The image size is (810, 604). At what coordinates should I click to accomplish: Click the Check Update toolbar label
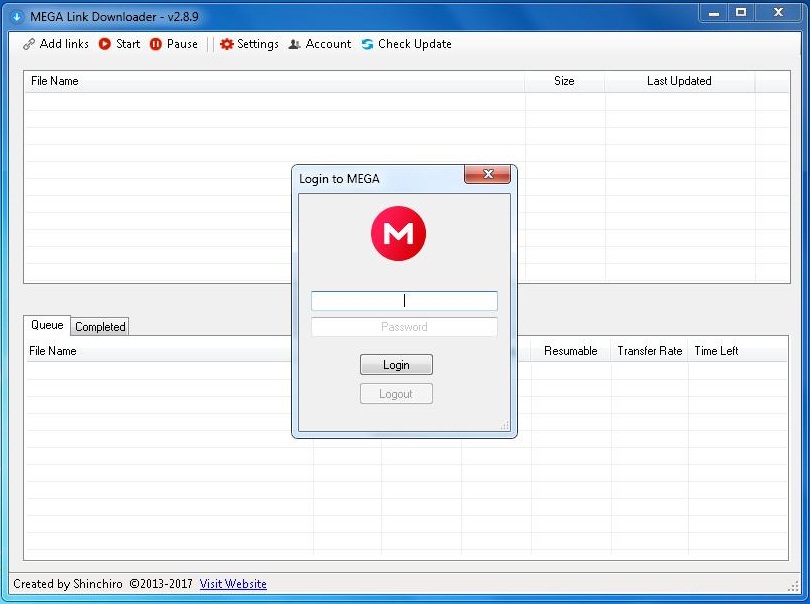[415, 44]
